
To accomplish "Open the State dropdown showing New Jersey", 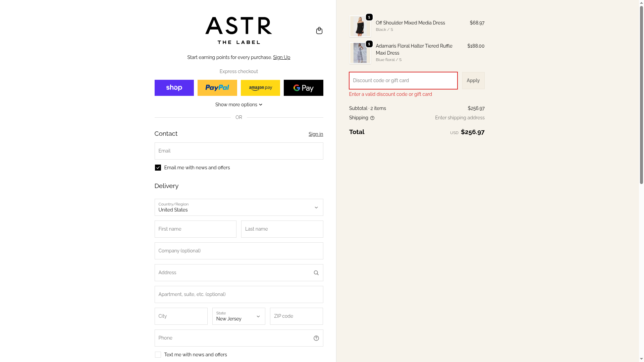I will click(238, 316).
